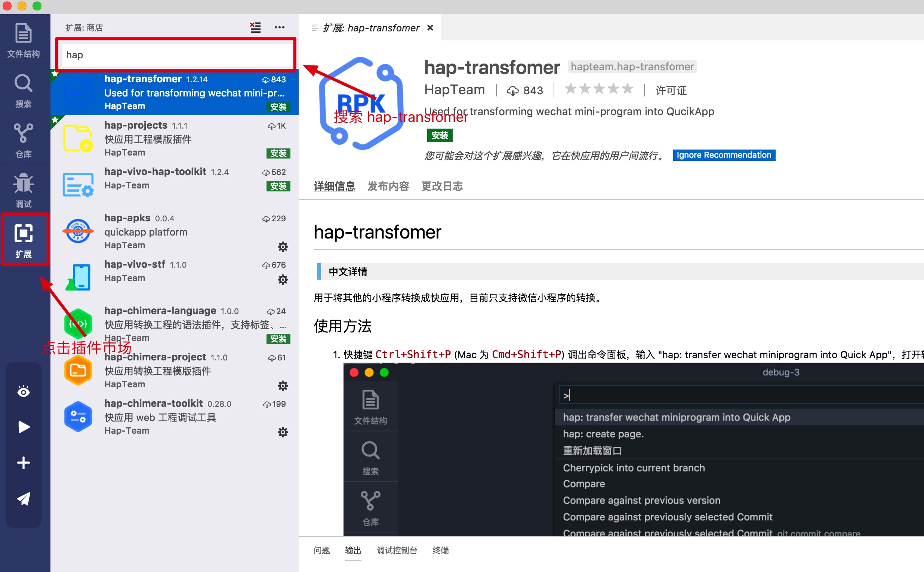The image size is (924, 572).
Task: Install hap-transfomer from the list
Action: 278,107
